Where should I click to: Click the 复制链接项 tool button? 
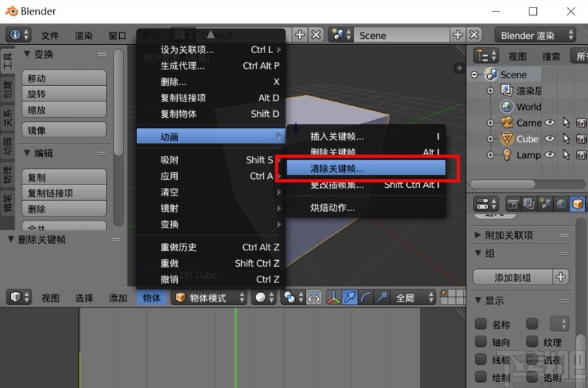[64, 193]
